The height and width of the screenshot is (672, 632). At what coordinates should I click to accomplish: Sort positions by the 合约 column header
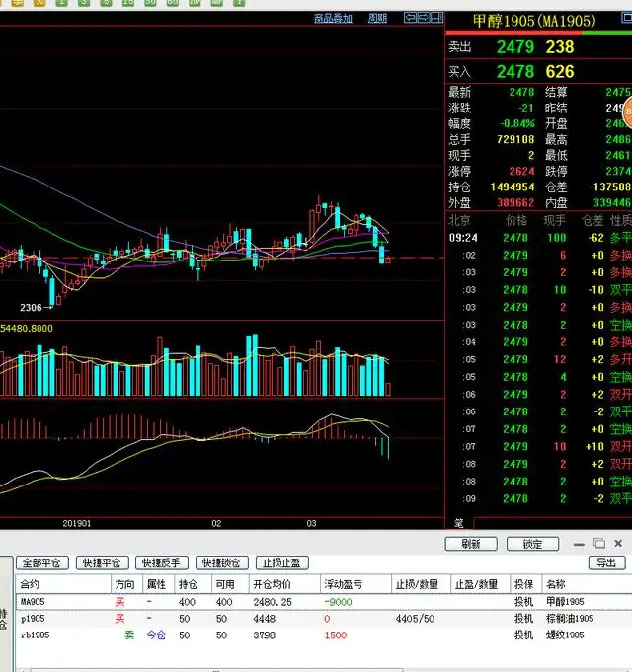click(x=63, y=584)
